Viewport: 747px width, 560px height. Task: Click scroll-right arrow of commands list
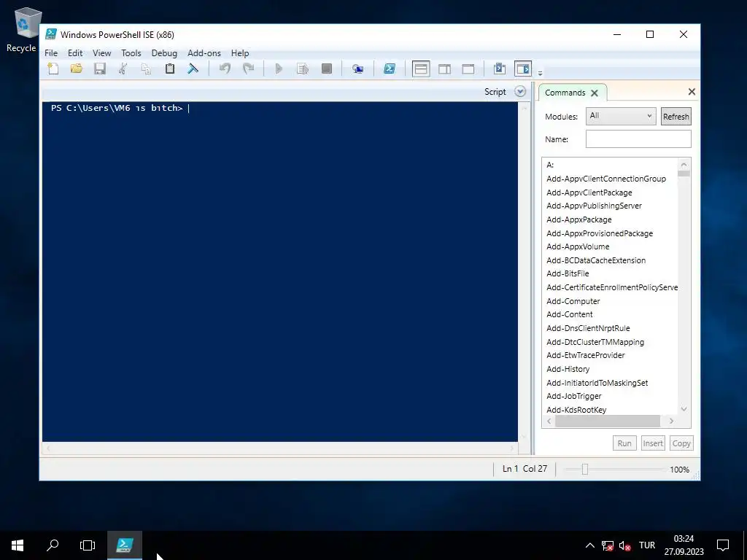(671, 421)
